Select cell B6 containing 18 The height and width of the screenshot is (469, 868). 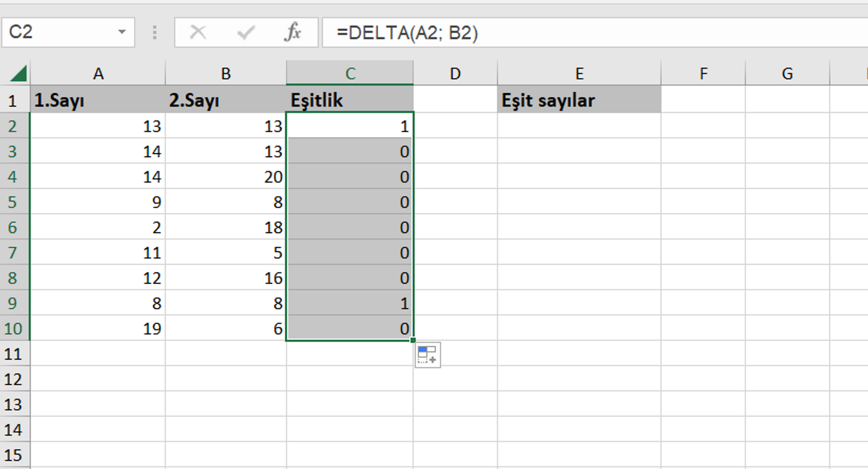226,227
